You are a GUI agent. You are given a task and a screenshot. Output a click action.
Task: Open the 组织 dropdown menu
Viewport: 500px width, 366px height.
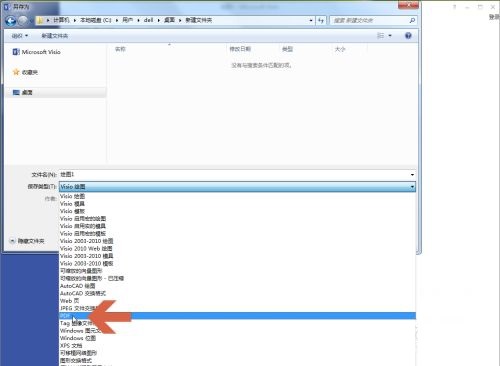pyautogui.click(x=20, y=36)
